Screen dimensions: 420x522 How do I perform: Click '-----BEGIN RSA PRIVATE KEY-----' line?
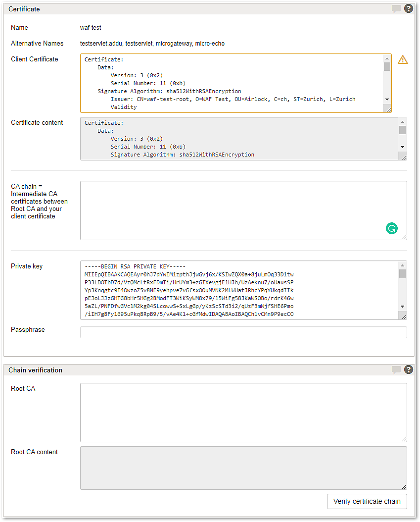pos(135,266)
